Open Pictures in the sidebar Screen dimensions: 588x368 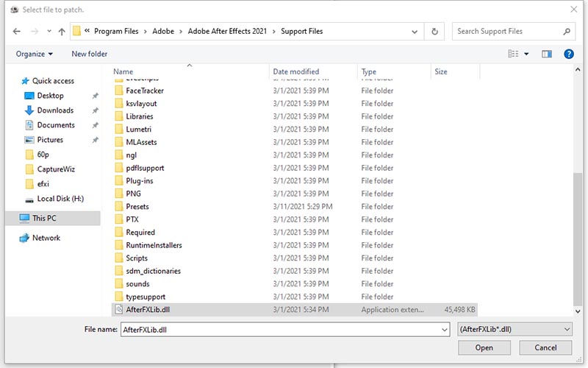coord(50,140)
